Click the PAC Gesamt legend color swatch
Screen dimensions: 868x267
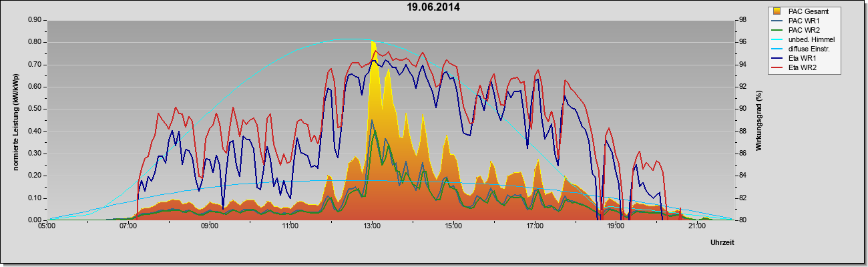pyautogui.click(x=777, y=11)
